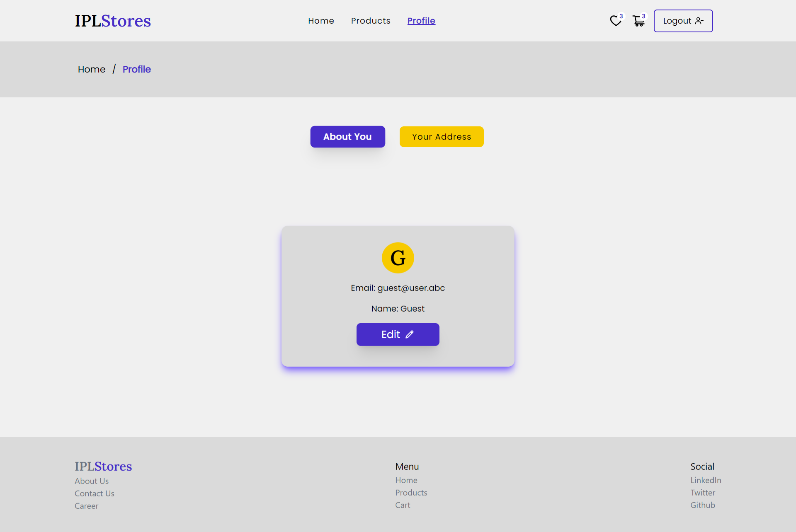Click Profile in the breadcrumb
The height and width of the screenshot is (532, 796).
[x=136, y=69]
